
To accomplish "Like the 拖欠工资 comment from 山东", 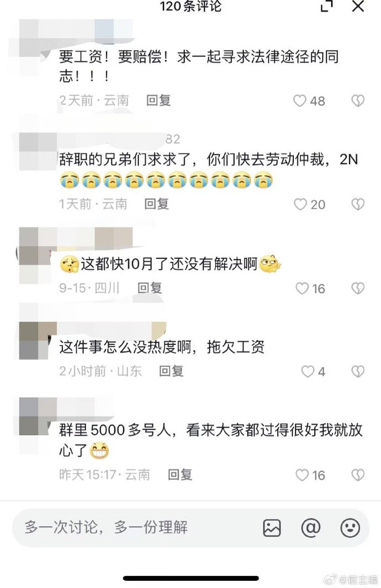I will point(308,371).
